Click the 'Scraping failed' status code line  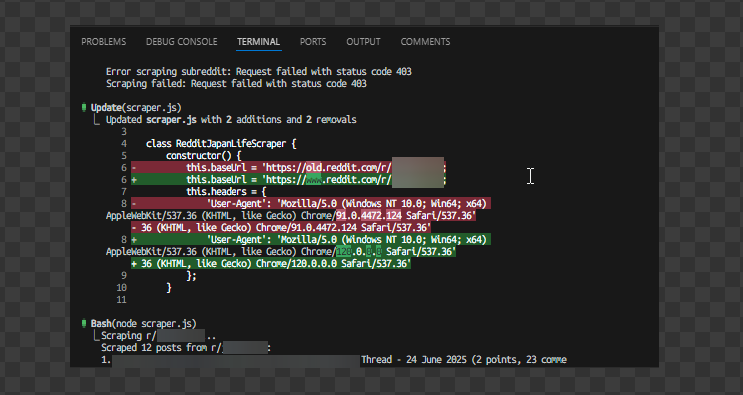point(236,84)
